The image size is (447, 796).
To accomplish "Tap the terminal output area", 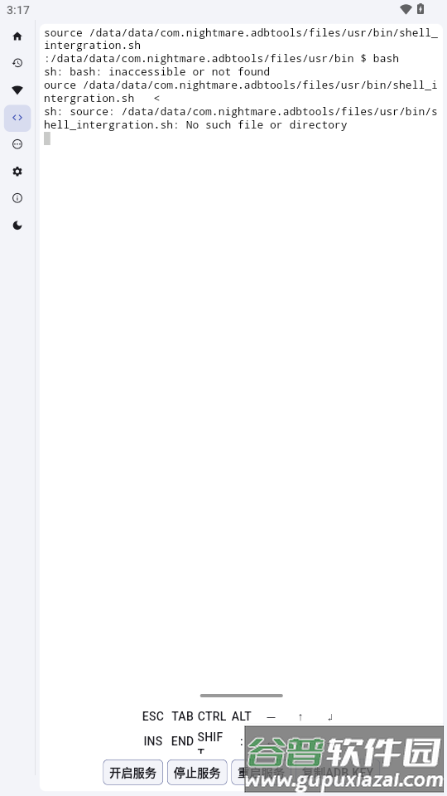I will click(x=241, y=355).
